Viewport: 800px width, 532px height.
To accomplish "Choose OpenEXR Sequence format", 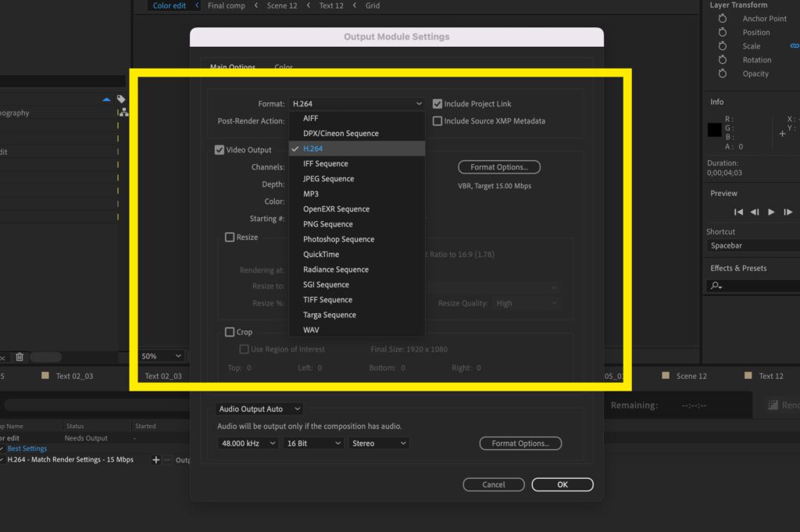I will (x=356, y=209).
